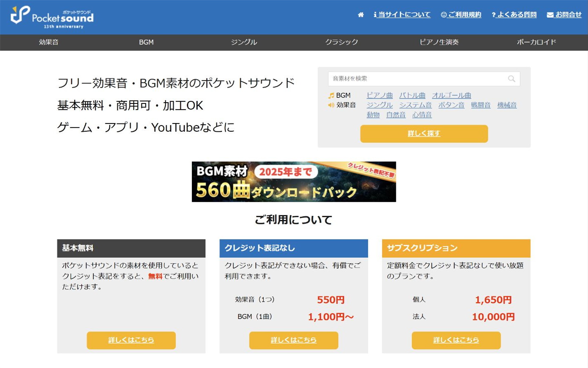Select BGM in the navigation bar
This screenshot has height=368, width=588.
point(146,42)
